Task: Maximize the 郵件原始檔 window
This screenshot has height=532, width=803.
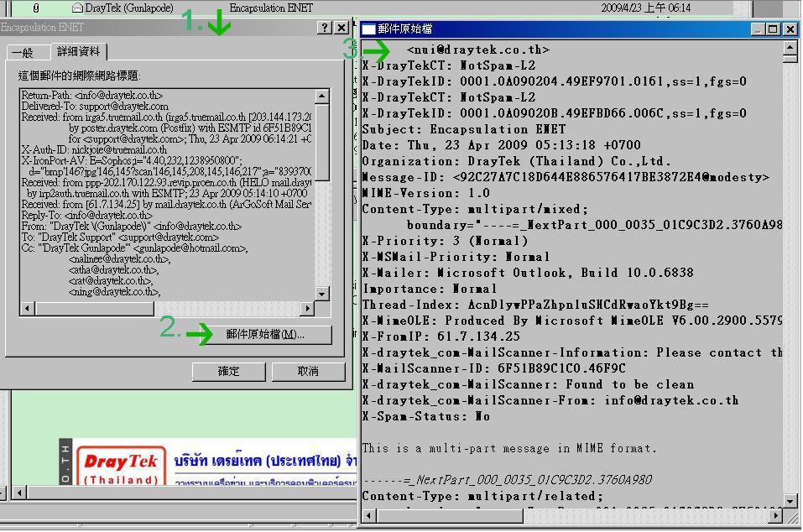Action: point(773,29)
